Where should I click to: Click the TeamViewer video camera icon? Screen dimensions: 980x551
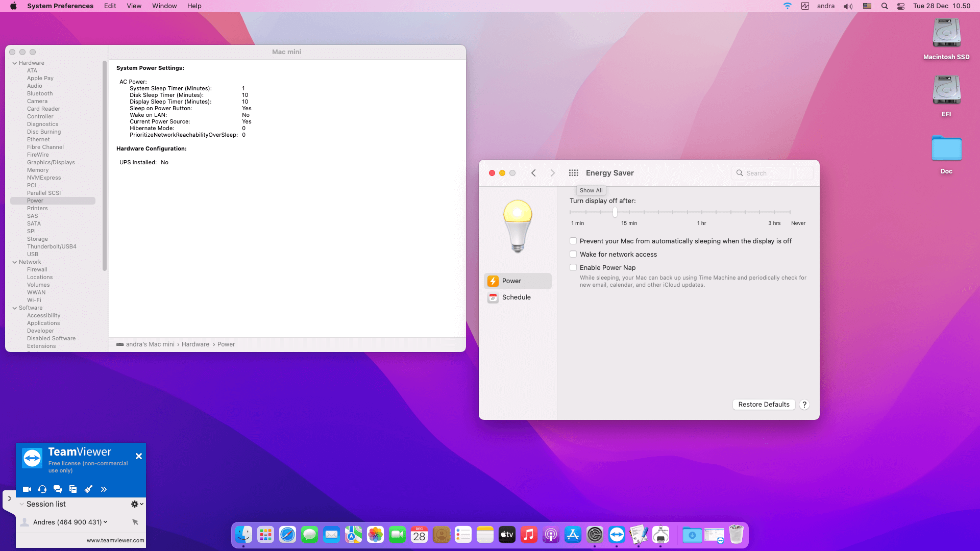click(27, 489)
